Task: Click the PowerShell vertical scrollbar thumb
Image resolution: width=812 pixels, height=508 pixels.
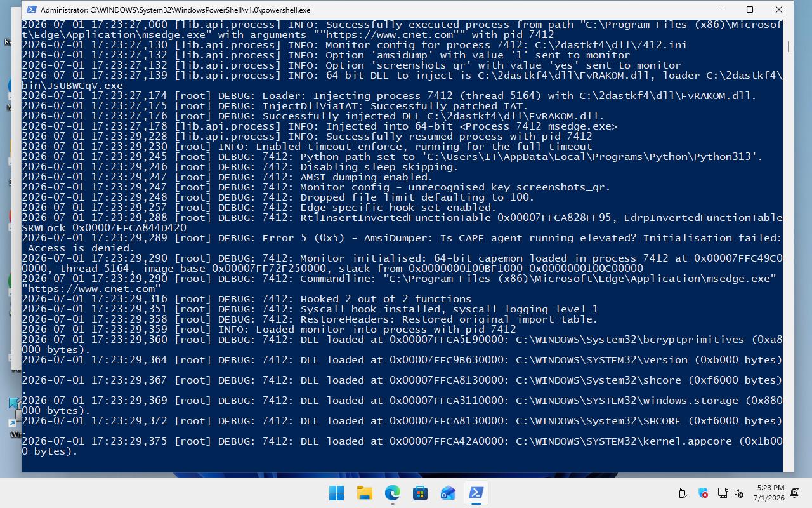Action: 789,47
